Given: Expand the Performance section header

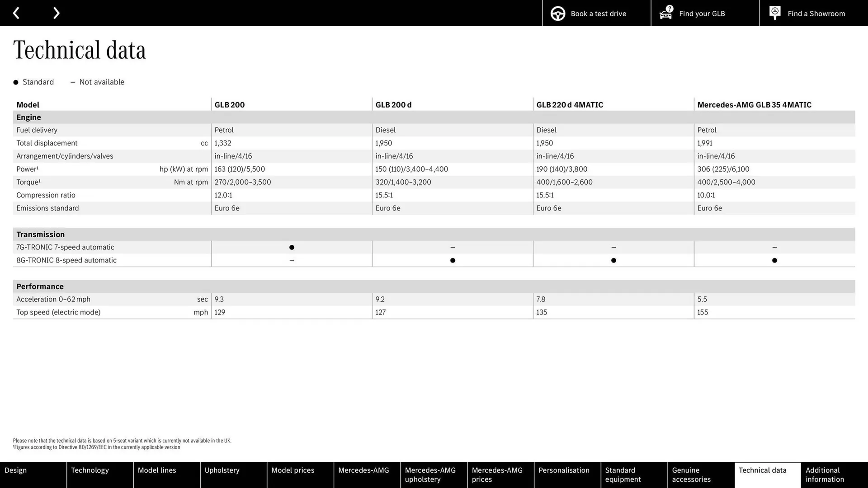Looking at the screenshot, I should coord(40,286).
